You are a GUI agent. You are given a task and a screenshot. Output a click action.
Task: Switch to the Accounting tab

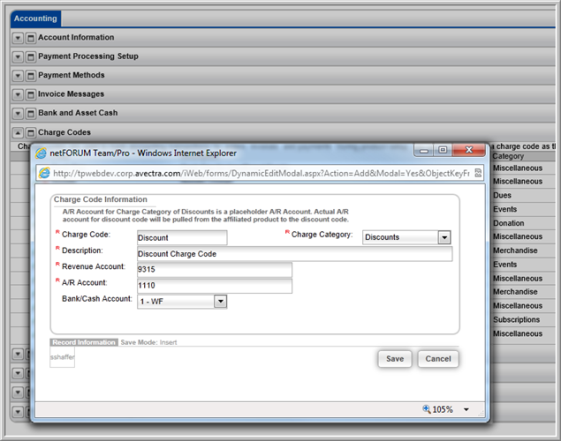pos(35,19)
